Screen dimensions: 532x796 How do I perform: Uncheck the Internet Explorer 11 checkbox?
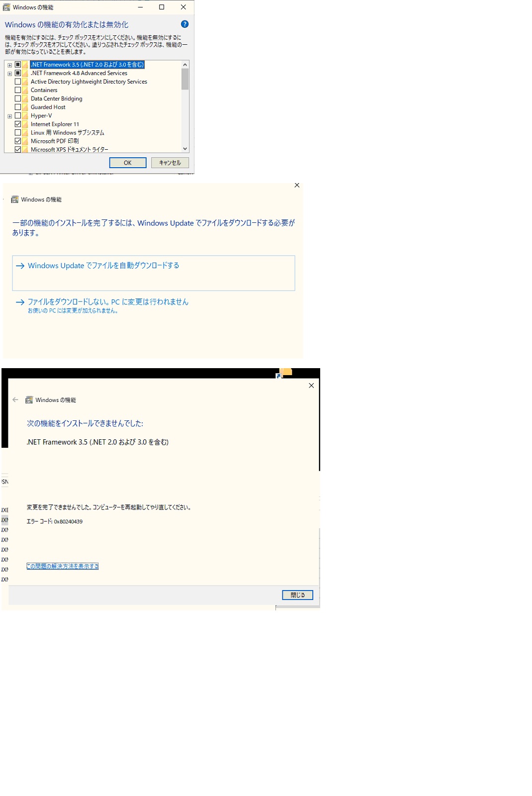(x=18, y=124)
